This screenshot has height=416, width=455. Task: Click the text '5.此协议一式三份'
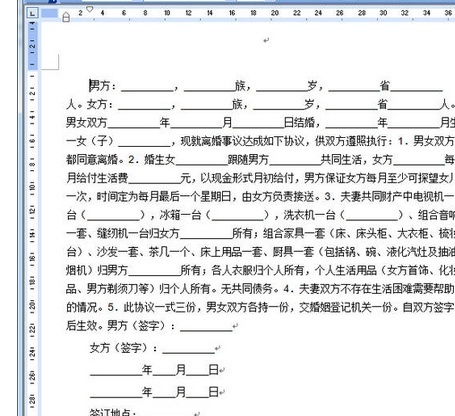tap(151, 307)
